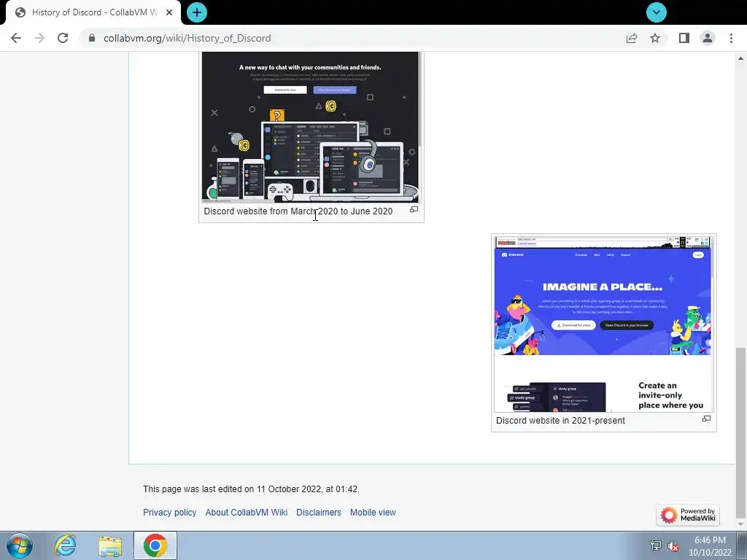Viewport: 747px width, 560px height.
Task: Click the padlock site info icon
Action: click(x=92, y=38)
